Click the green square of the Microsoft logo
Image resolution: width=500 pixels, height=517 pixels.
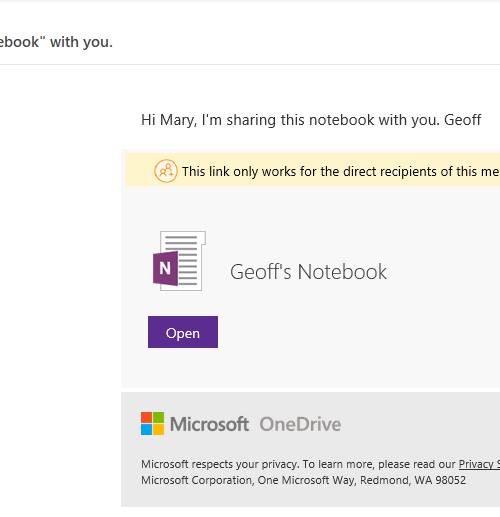(x=159, y=418)
